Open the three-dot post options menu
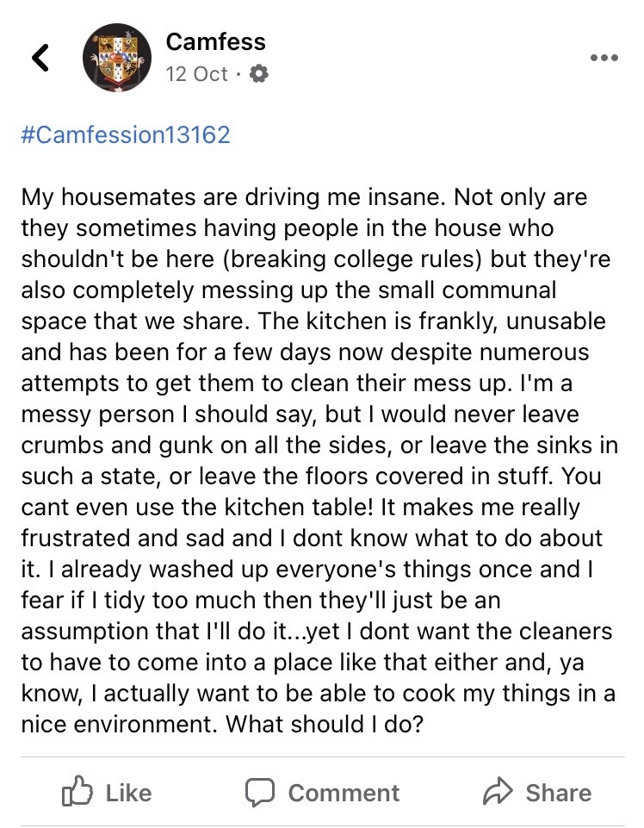 [x=604, y=58]
